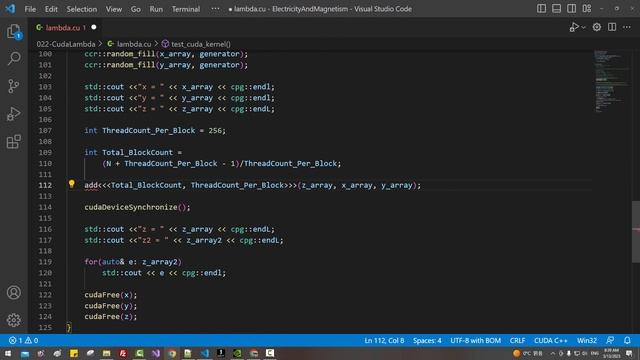Open the Terminal menu
This screenshot has width=640, height=360.
coord(186,9)
